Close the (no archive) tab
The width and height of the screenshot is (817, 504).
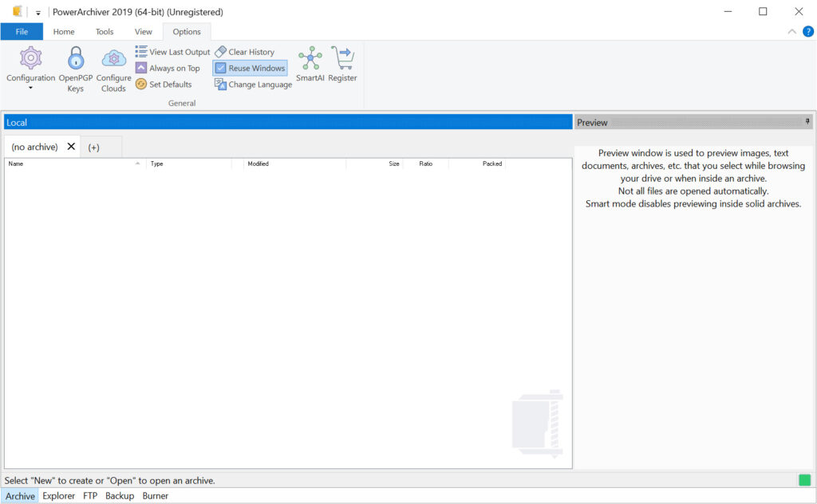click(71, 146)
